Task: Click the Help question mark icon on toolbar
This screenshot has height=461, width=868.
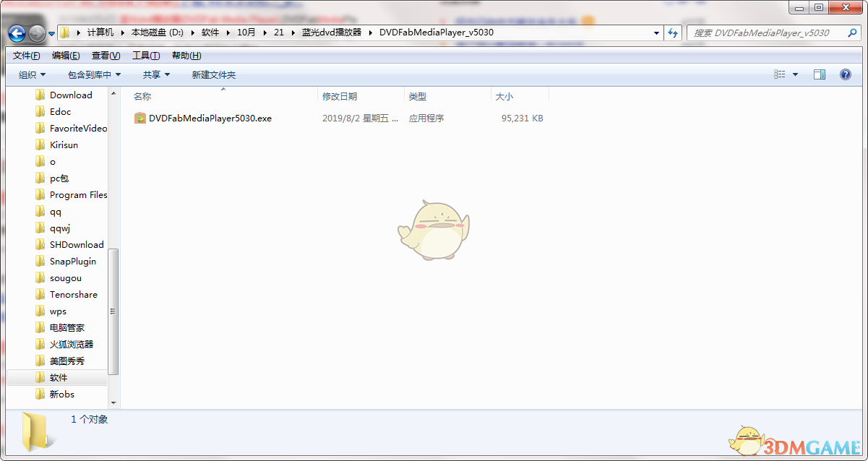Action: pyautogui.click(x=845, y=74)
